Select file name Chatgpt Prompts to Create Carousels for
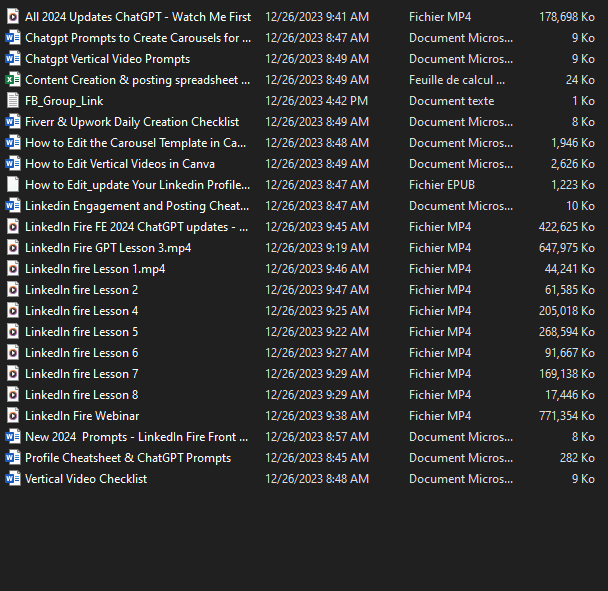 [x=138, y=38]
